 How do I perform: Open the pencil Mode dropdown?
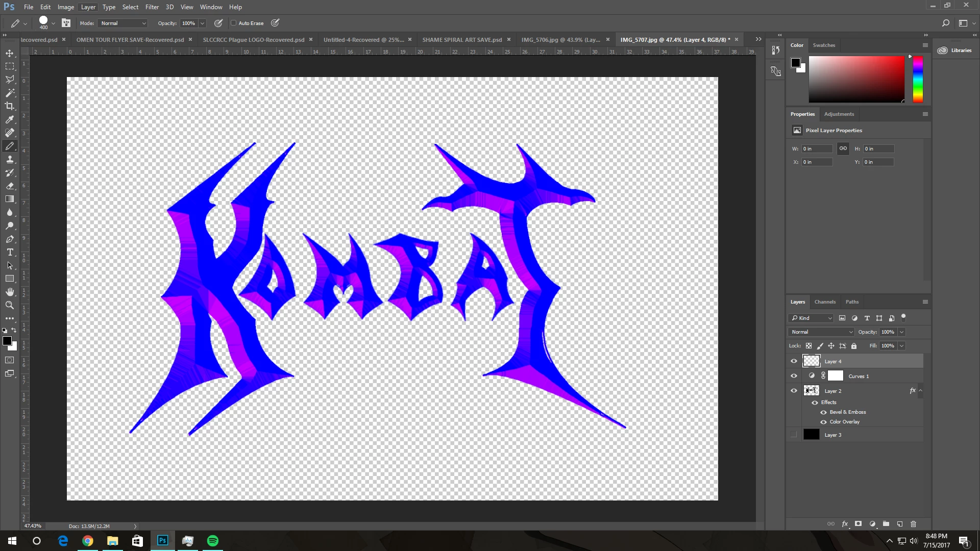[123, 23]
